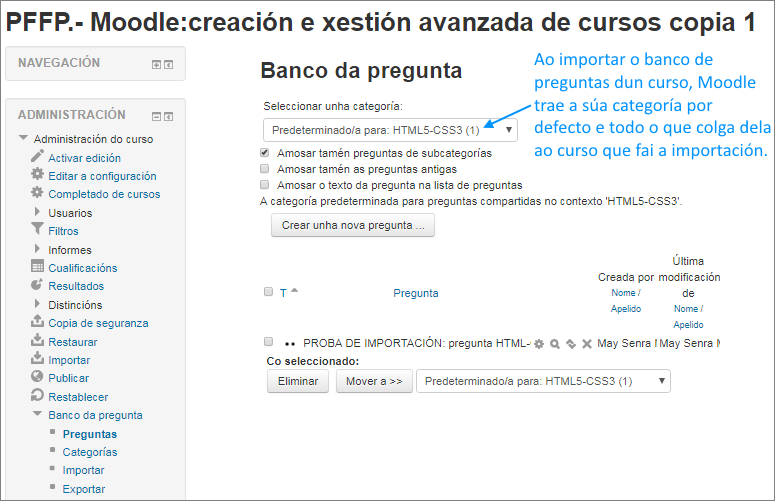Expand the Informes tree node
Viewport: 775px width, 501px height.
click(37, 249)
